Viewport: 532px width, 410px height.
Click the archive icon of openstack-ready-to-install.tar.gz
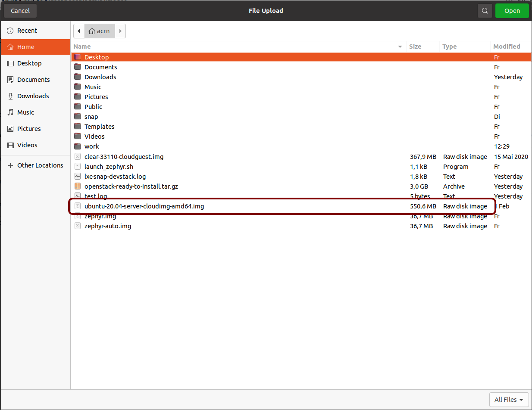(x=78, y=186)
